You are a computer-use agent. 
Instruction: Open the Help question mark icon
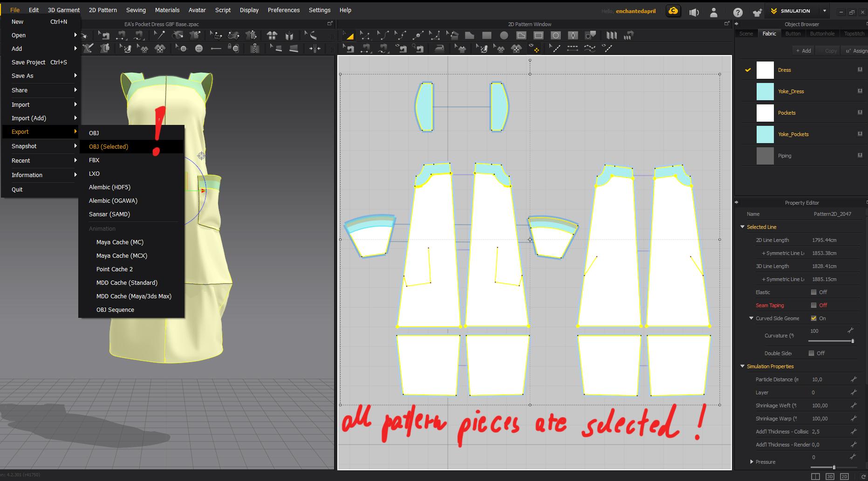[738, 13]
